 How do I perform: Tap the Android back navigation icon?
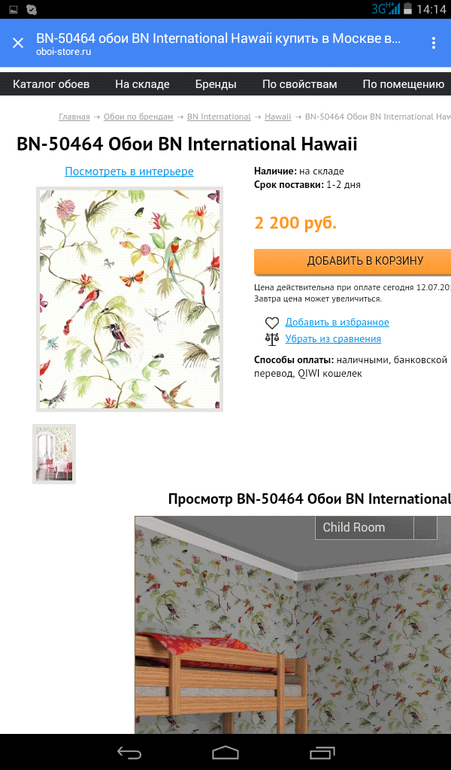pyautogui.click(x=129, y=752)
